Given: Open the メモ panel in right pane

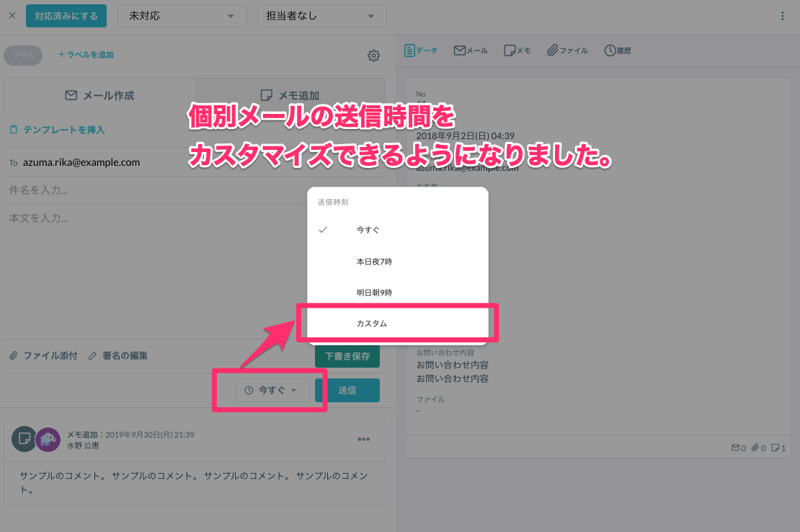Looking at the screenshot, I should (x=517, y=50).
